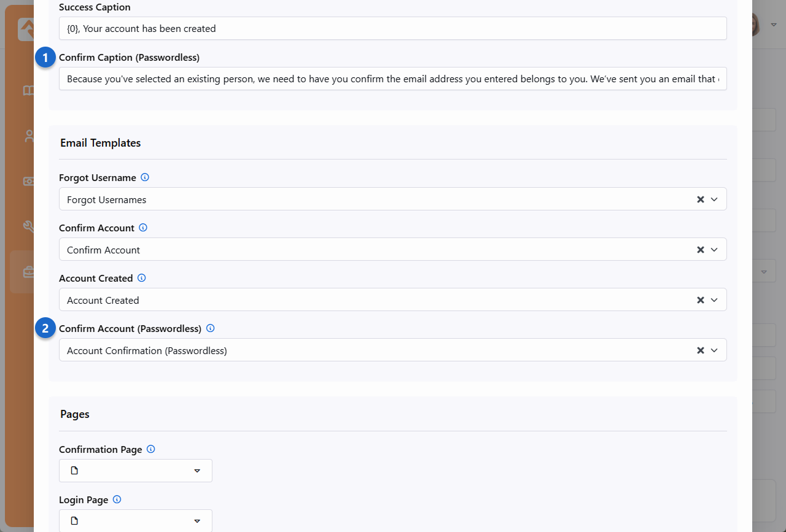786x532 pixels.
Task: Expand the Account Created template dropdown
Action: pyautogui.click(x=714, y=300)
